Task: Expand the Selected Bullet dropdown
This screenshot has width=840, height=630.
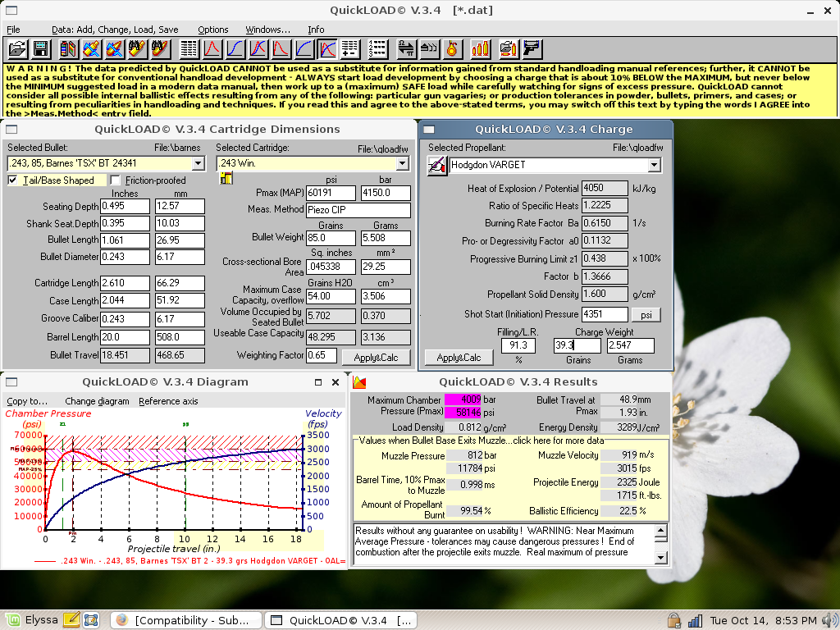Action: coord(199,163)
